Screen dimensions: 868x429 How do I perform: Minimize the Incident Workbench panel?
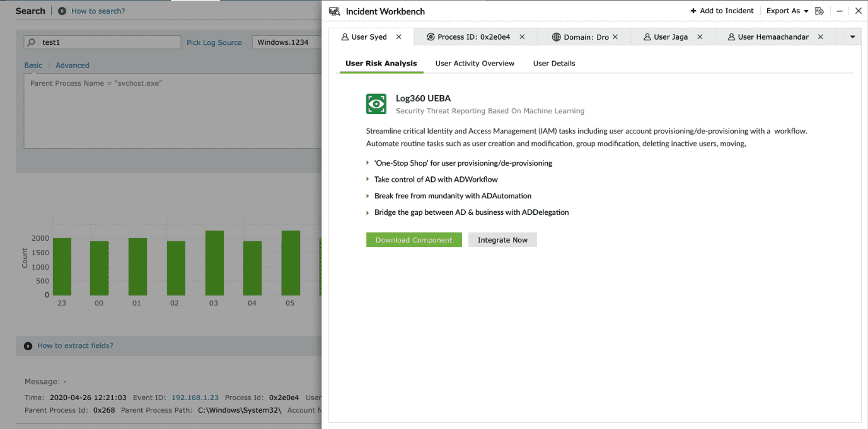(x=840, y=11)
